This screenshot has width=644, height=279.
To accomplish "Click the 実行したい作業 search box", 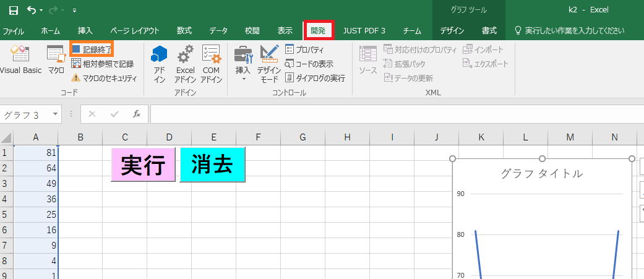I will tap(570, 31).
